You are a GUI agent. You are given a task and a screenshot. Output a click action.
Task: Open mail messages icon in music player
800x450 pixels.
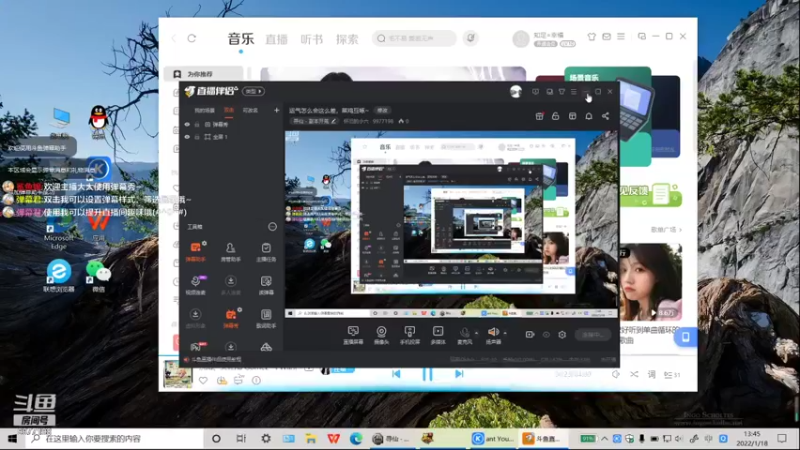[x=606, y=37]
